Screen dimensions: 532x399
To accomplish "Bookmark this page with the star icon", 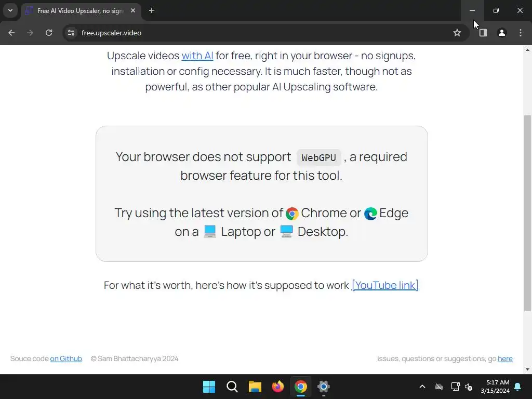I will pyautogui.click(x=457, y=33).
